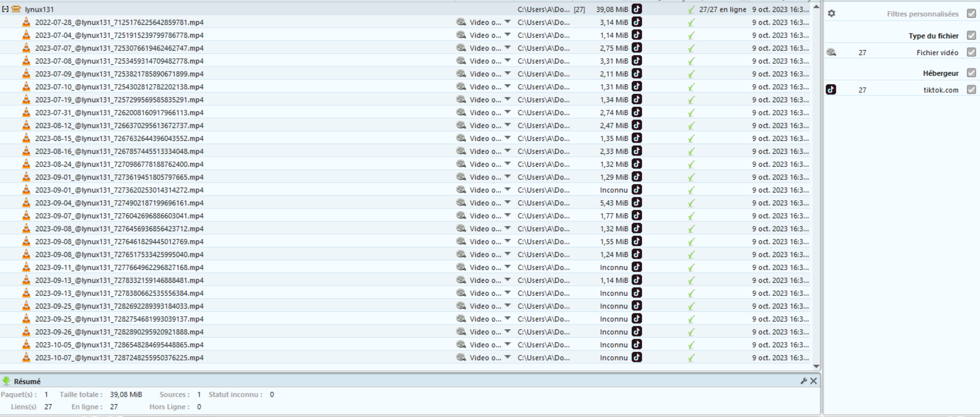Click the 3,14 MiB size cell

click(x=614, y=22)
